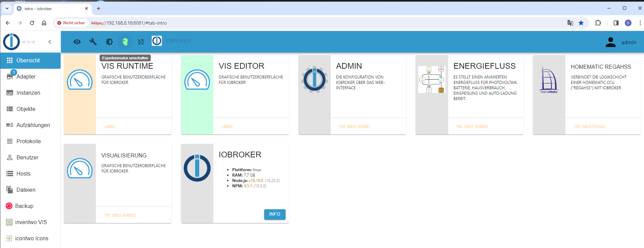
Task: Open the Visualisierung link 192.168.0.10:8082
Action: pos(120,215)
